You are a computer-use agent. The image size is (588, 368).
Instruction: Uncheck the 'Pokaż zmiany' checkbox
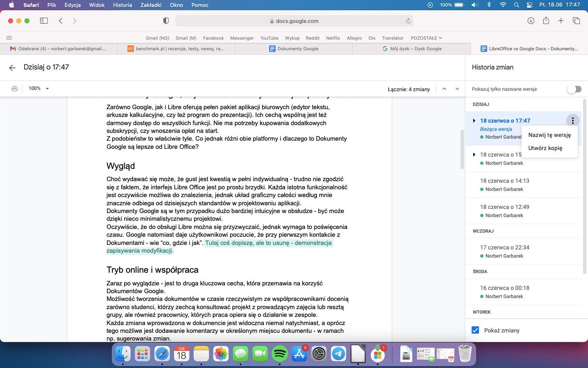pyautogui.click(x=475, y=330)
